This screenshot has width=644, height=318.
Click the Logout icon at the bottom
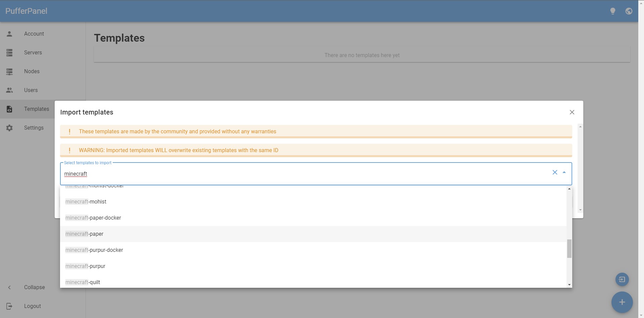(x=9, y=306)
